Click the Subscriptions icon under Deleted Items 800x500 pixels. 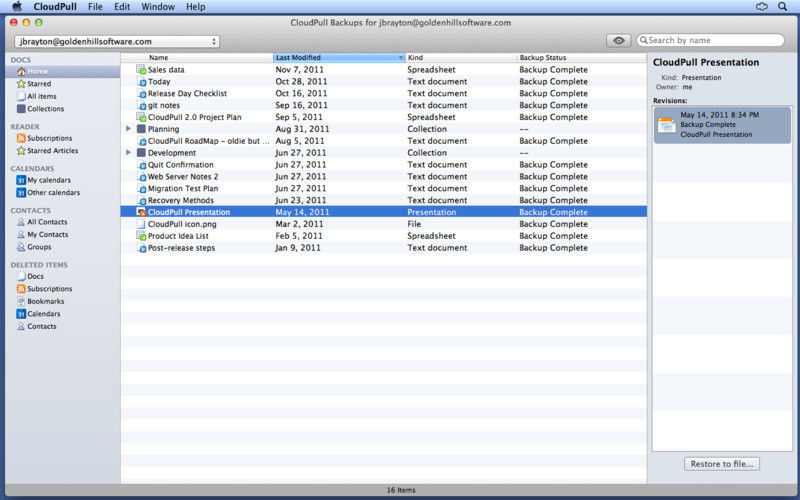click(21, 289)
